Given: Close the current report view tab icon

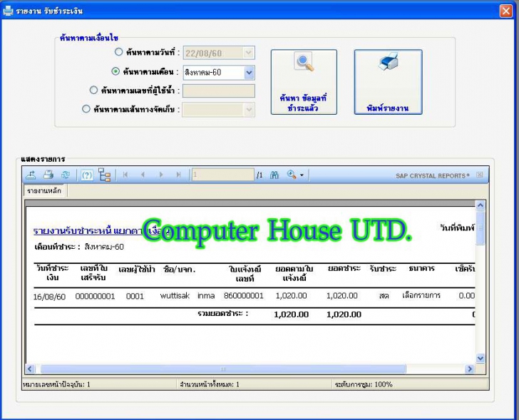Looking at the screenshot, I should (x=479, y=175).
